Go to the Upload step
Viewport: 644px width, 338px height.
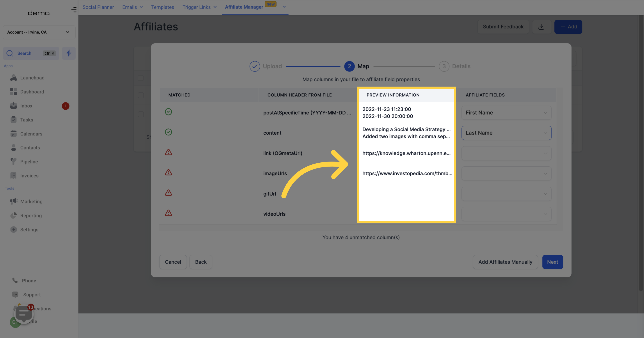click(266, 66)
